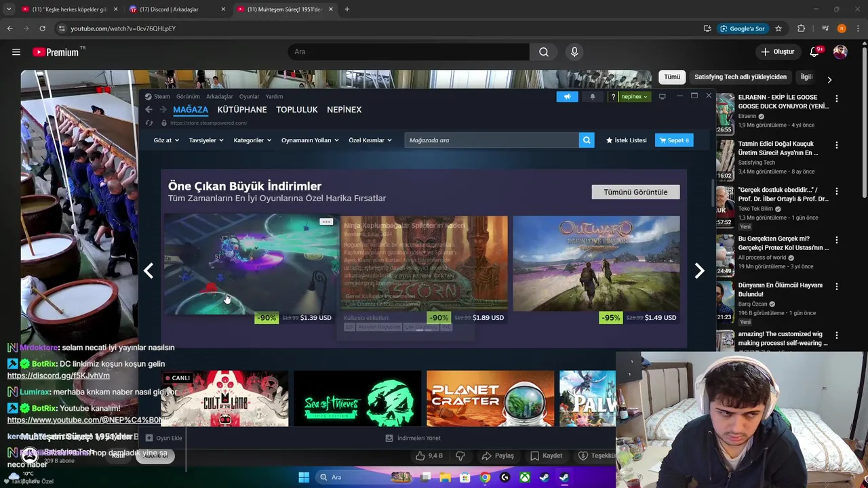Image resolution: width=868 pixels, height=488 pixels.
Task: Open the Oyunlar menu in Steam
Action: [x=249, y=96]
